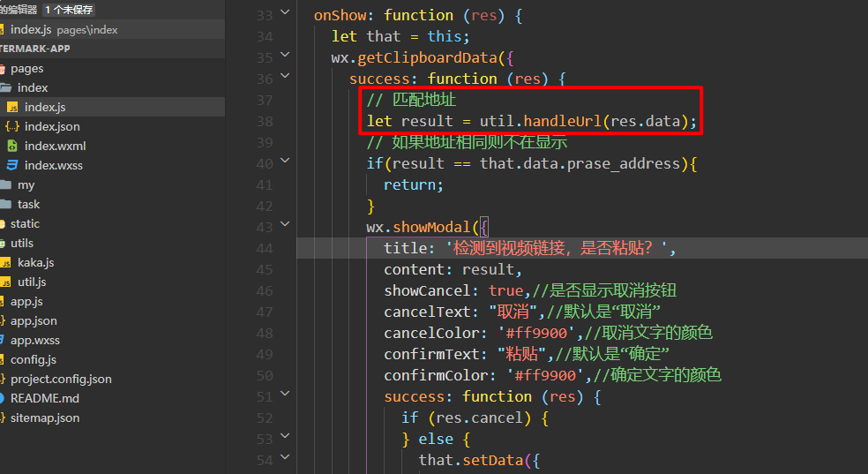Open the sitemap.json file
The image size is (868, 474).
(44, 417)
